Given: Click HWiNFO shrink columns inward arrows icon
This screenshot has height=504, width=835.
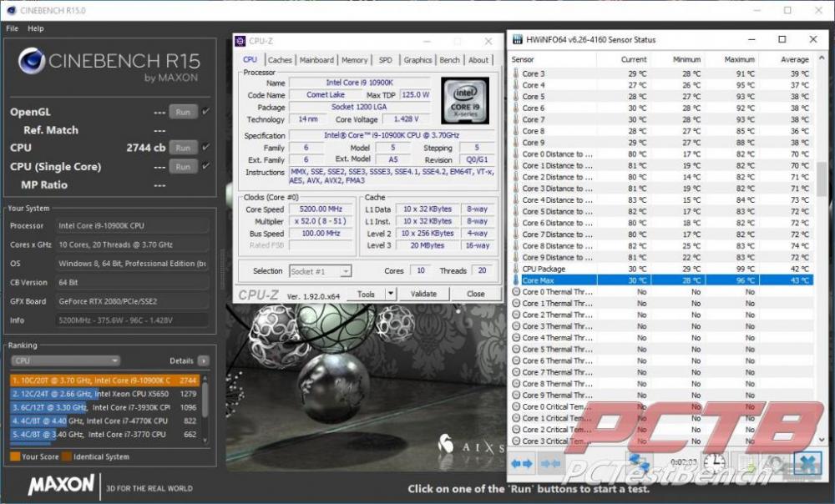Looking at the screenshot, I should coord(549,464).
